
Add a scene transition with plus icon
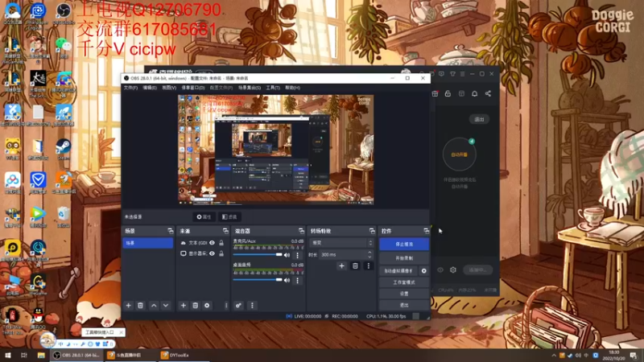(341, 266)
